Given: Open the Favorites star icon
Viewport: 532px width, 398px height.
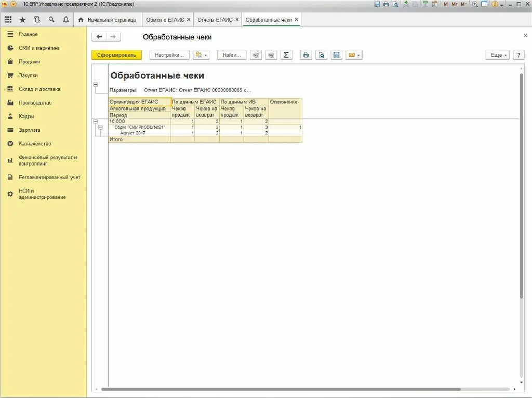Looking at the screenshot, I should pos(23,20).
